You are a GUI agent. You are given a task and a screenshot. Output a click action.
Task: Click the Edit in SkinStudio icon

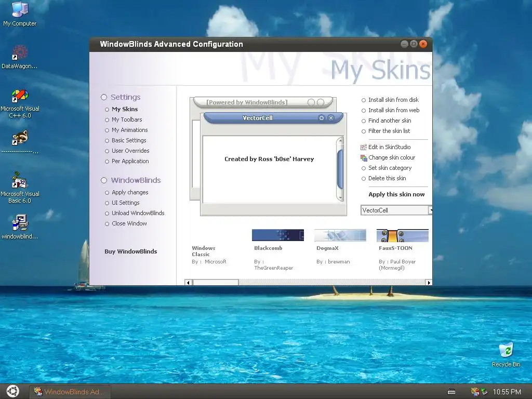pyautogui.click(x=363, y=147)
